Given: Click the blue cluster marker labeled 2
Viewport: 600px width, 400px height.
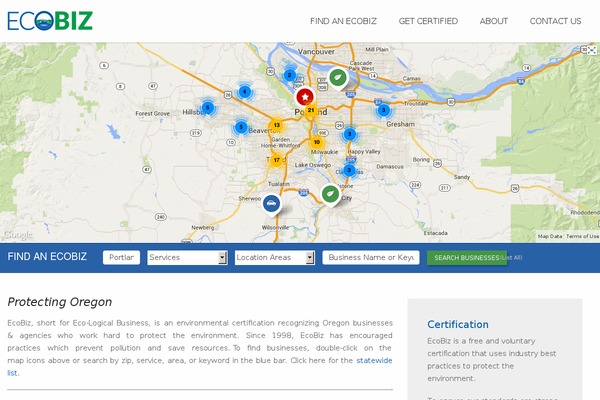Looking at the screenshot, I should (290, 75).
